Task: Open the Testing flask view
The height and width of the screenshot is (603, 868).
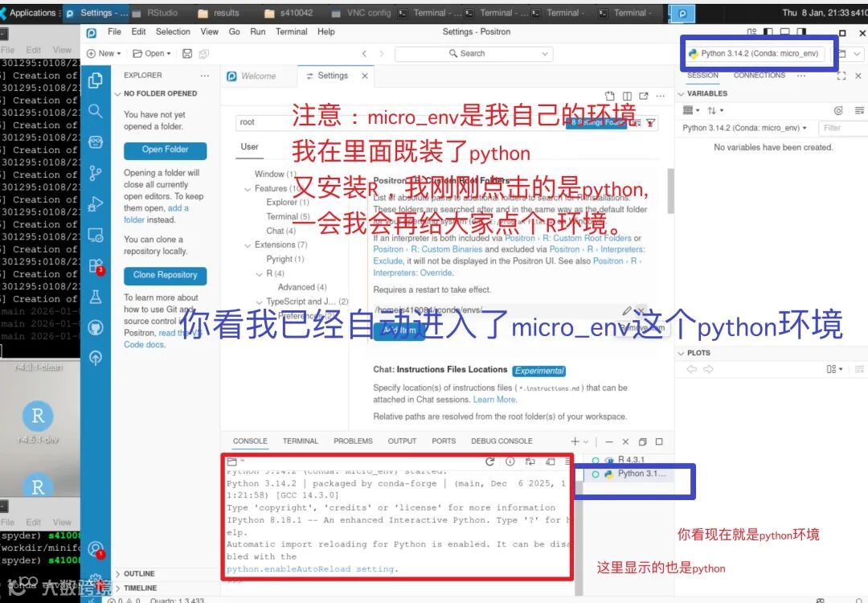Action: 95,297
